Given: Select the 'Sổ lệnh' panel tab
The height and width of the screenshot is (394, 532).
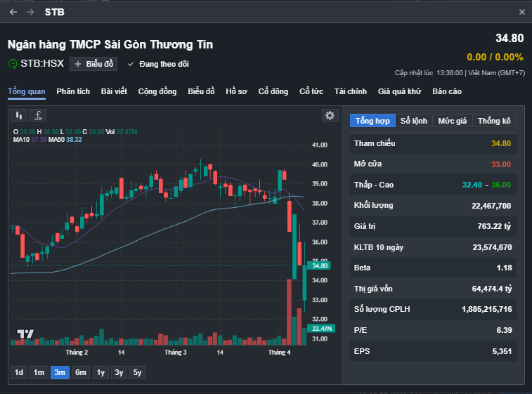Looking at the screenshot, I should 414,121.
